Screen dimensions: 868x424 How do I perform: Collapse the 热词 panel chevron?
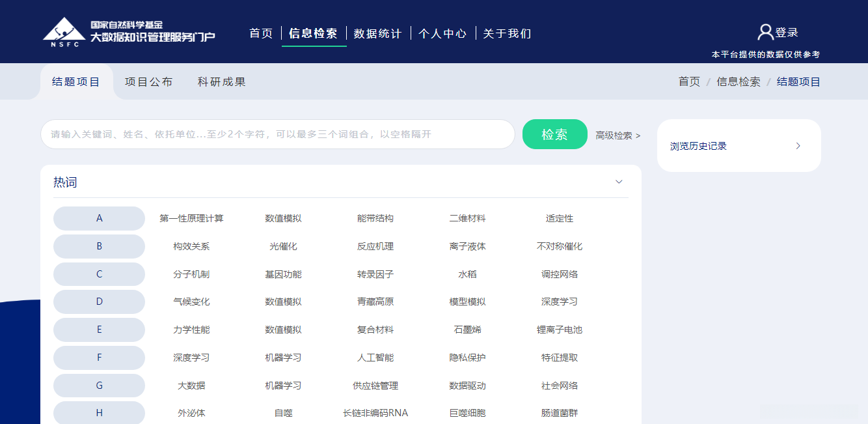619,182
